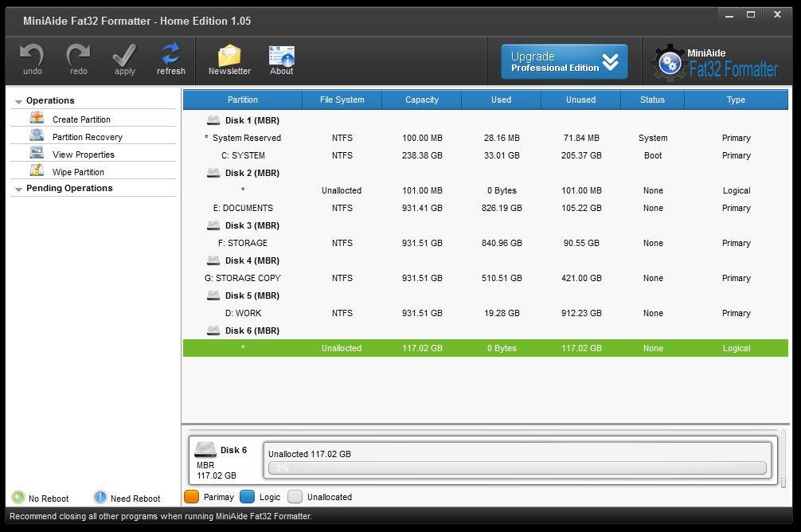Image resolution: width=801 pixels, height=532 pixels.
Task: Click the Disk 3 (MBR) drive icon
Action: (213, 225)
